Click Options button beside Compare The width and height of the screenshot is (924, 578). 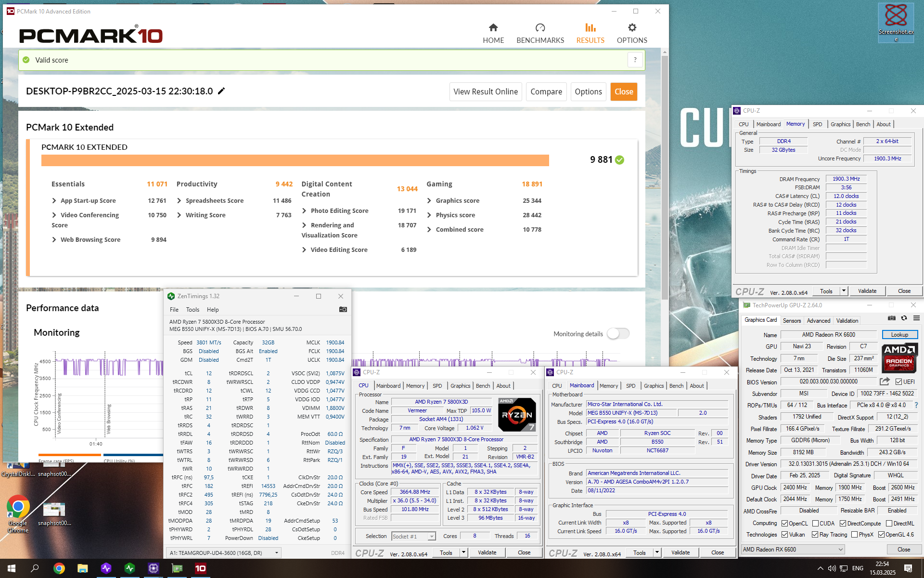588,92
